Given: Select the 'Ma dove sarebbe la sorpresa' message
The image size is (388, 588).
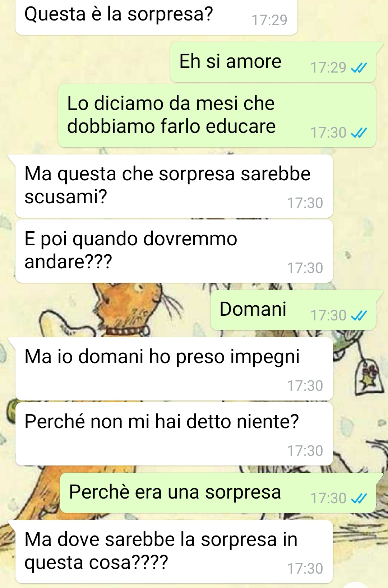Looking at the screenshot, I should [174, 552].
